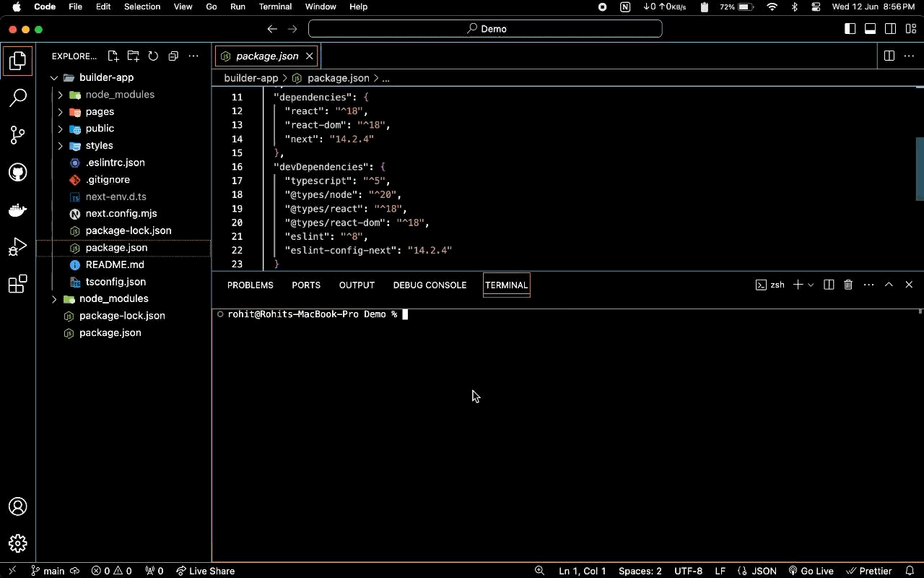Click Go Live in status bar
The width and height of the screenshot is (924, 578).
[x=811, y=571]
